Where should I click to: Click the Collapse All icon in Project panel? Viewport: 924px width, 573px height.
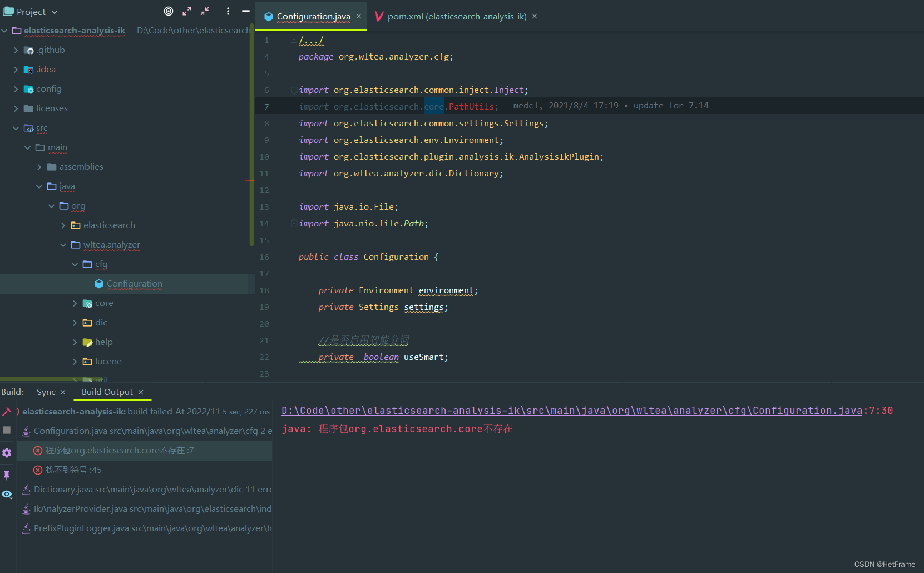204,11
